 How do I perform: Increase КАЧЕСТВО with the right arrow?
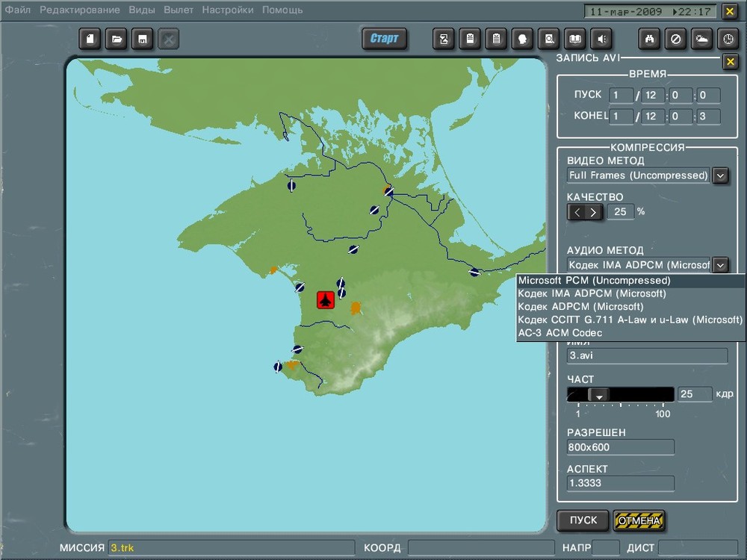(x=593, y=212)
